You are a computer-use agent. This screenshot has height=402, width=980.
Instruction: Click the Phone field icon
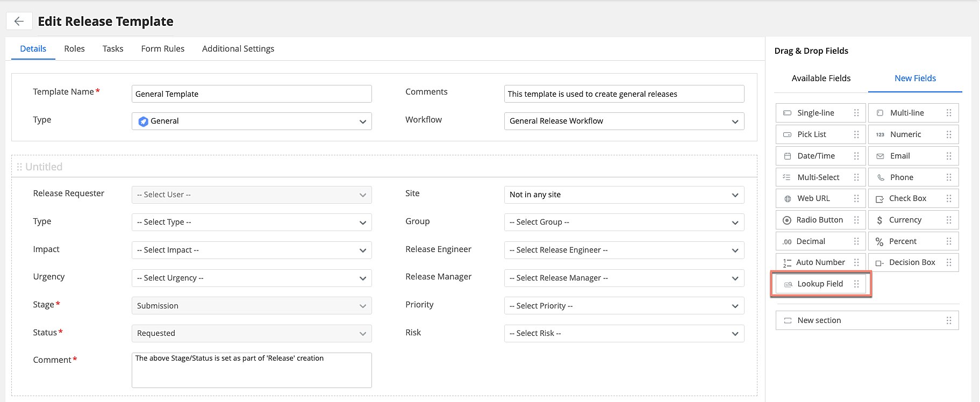click(x=881, y=177)
